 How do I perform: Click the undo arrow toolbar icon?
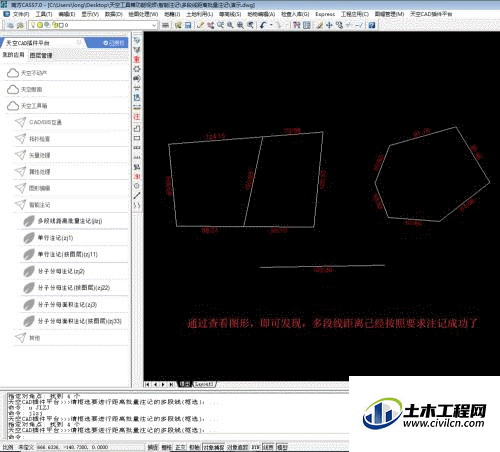click(x=263, y=25)
